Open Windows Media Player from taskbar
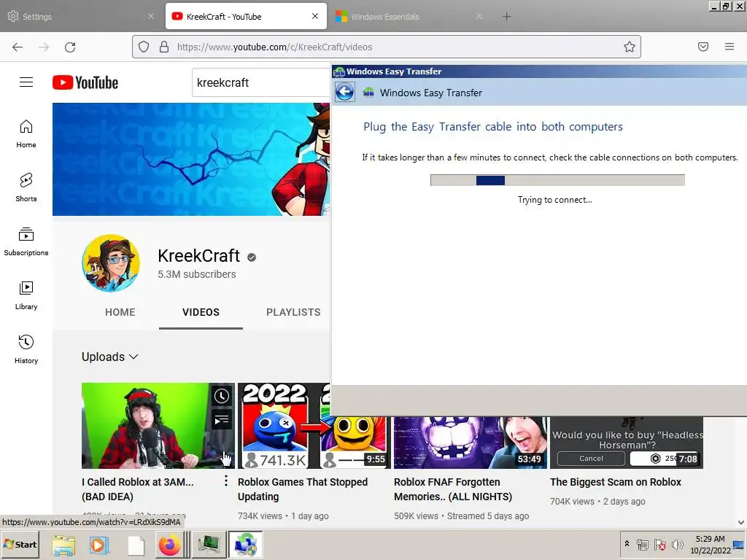Screen dimensions: 747x560 (x=99, y=545)
